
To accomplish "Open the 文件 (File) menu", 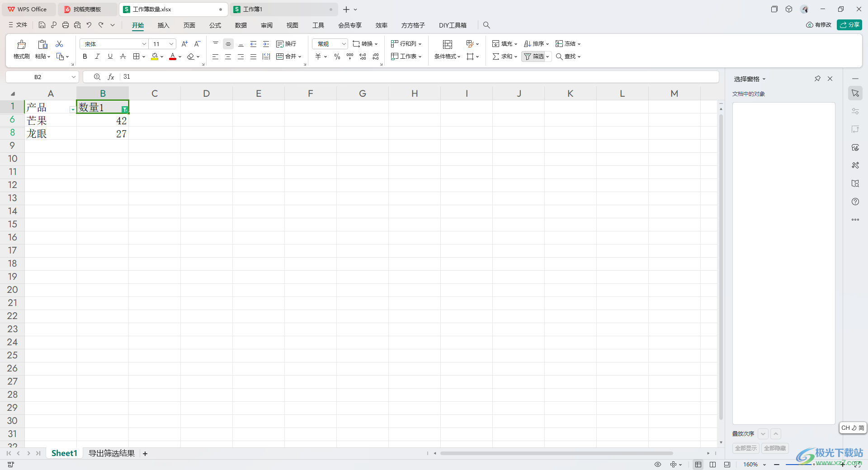I will click(18, 25).
